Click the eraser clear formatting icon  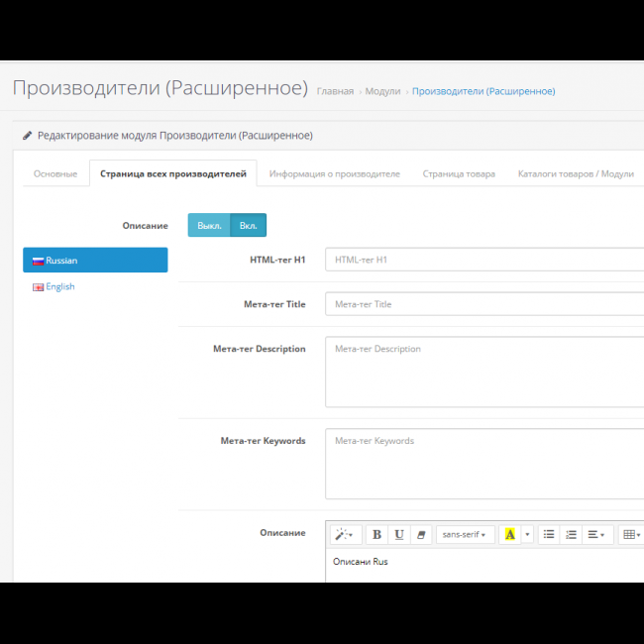click(421, 534)
